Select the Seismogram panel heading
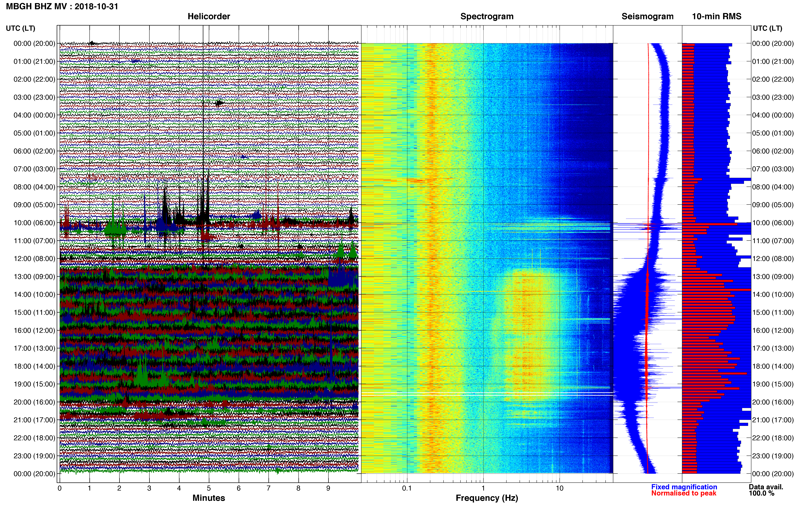The height and width of the screenshot is (508, 812). click(648, 16)
